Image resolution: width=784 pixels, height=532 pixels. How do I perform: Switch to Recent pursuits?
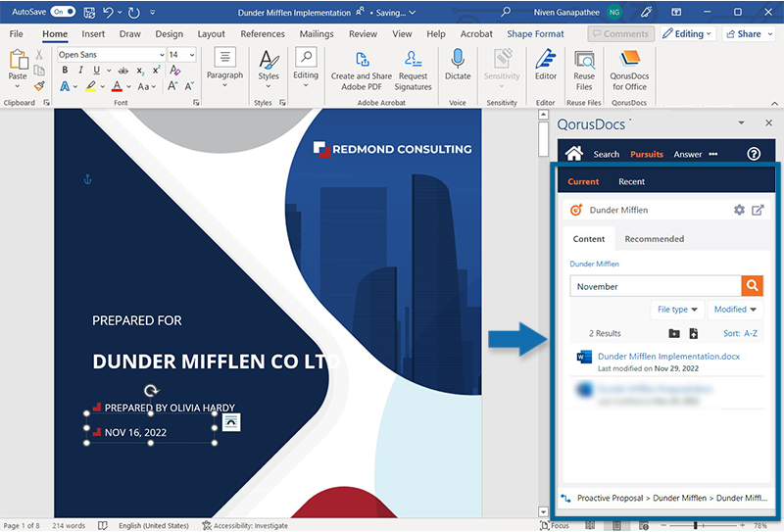(631, 181)
